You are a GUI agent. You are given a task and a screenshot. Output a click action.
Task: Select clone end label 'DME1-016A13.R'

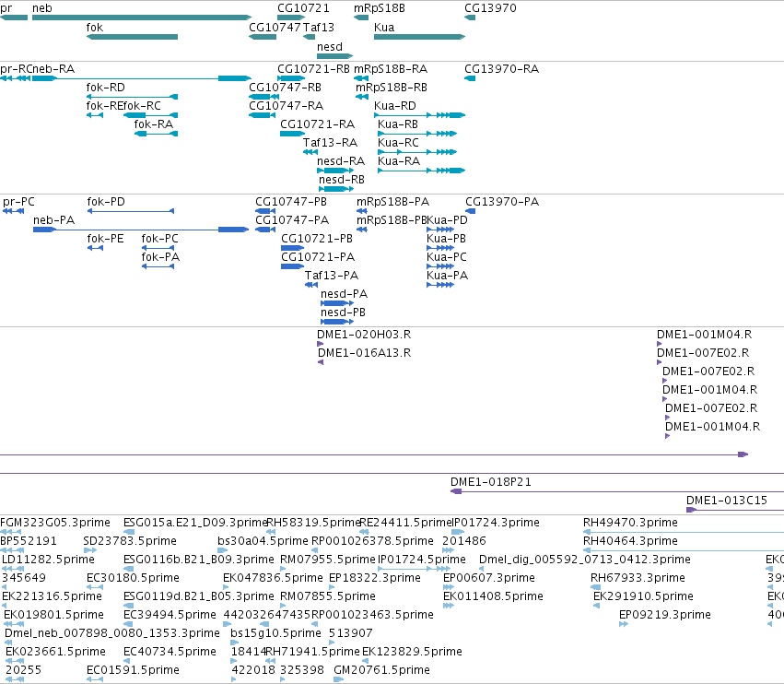pos(365,352)
